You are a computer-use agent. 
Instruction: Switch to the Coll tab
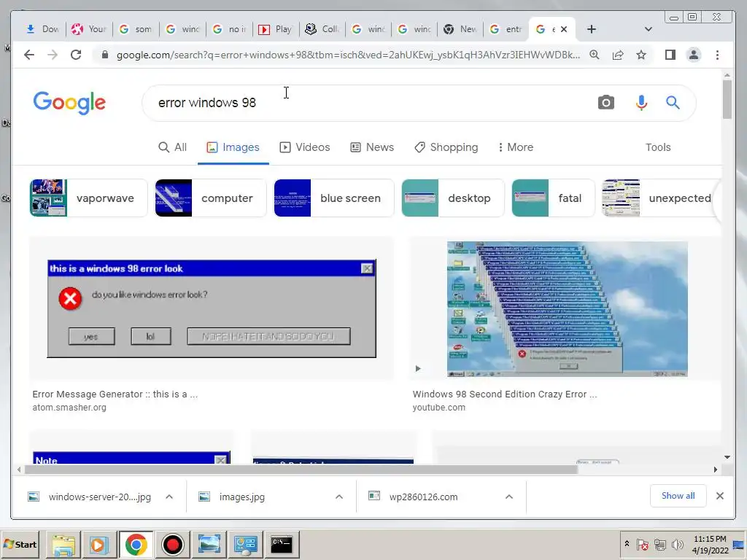tap(322, 29)
